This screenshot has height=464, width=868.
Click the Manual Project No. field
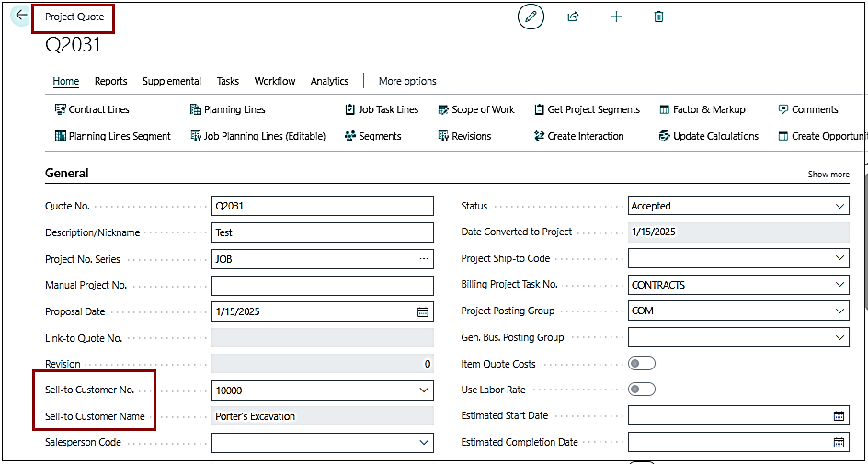[323, 286]
